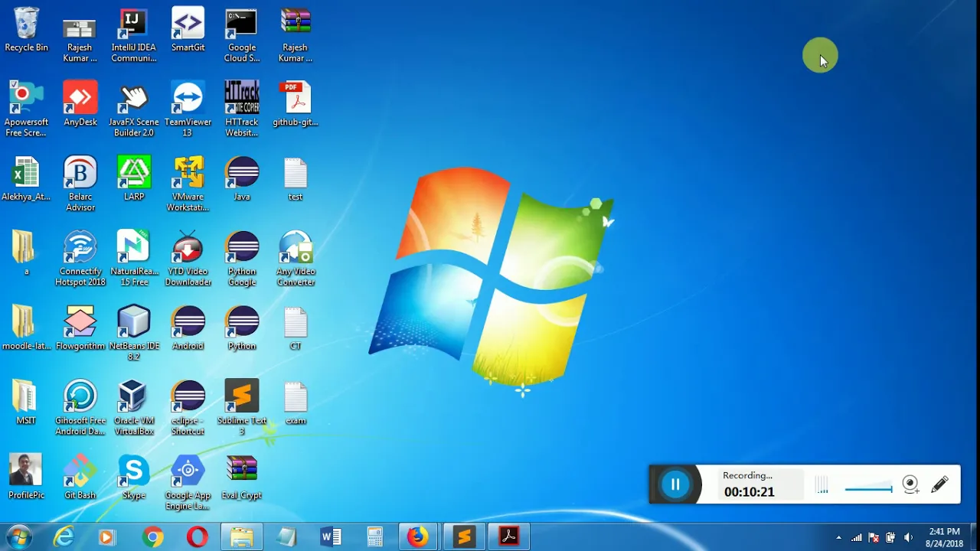This screenshot has width=980, height=551.
Task: Select the Gihosoft Free Android Data icon
Action: tap(80, 408)
